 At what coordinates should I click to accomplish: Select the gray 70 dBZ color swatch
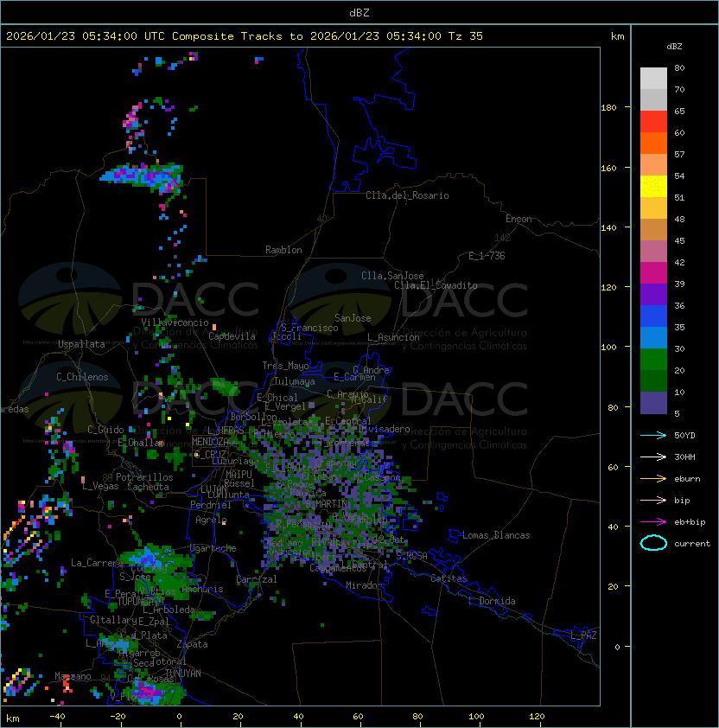pyautogui.click(x=653, y=99)
